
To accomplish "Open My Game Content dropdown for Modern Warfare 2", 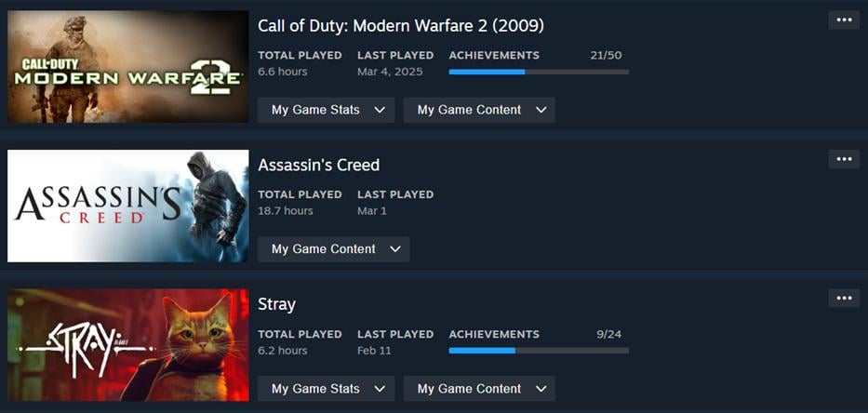I will (479, 110).
